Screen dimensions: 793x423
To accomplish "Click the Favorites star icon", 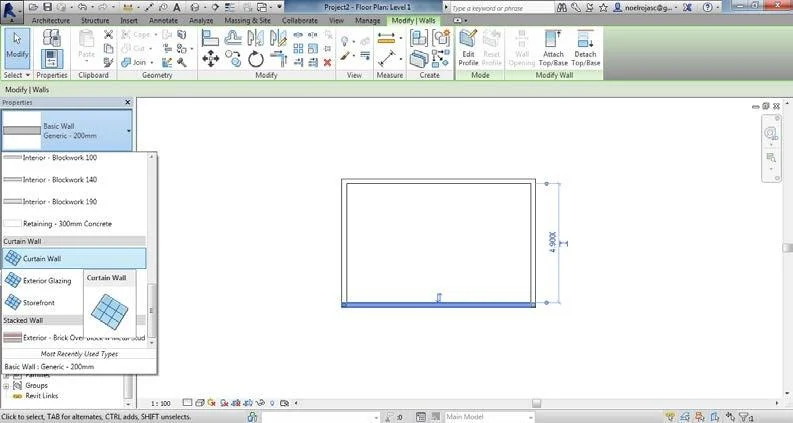I will (x=603, y=8).
